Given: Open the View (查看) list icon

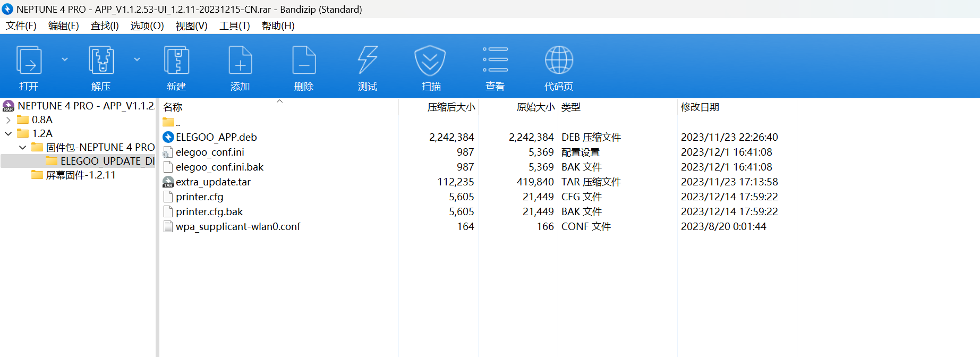Looking at the screenshot, I should 495,60.
